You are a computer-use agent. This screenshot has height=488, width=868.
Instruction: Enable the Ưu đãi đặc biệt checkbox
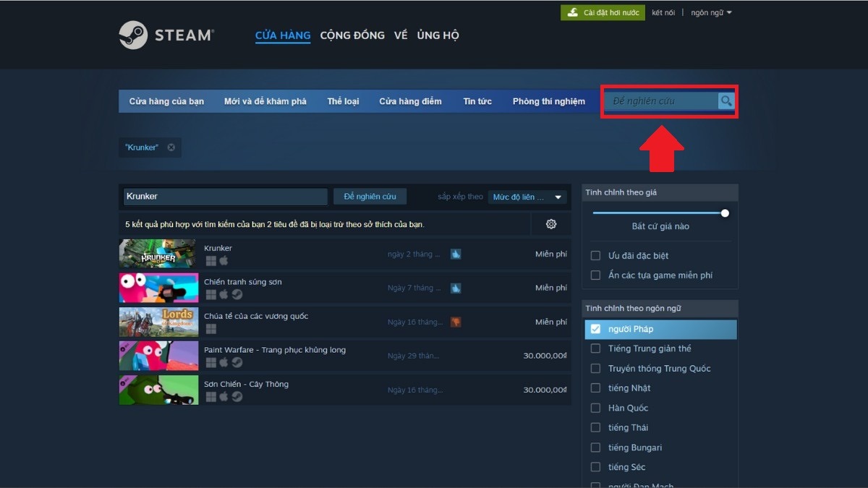click(x=595, y=256)
